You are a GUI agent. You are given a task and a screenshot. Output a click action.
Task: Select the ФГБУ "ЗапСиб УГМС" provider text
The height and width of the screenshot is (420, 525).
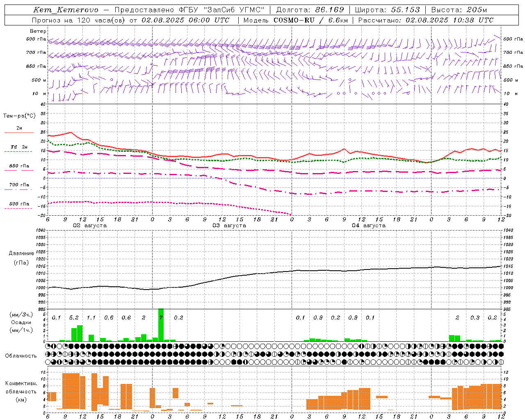coord(222,10)
